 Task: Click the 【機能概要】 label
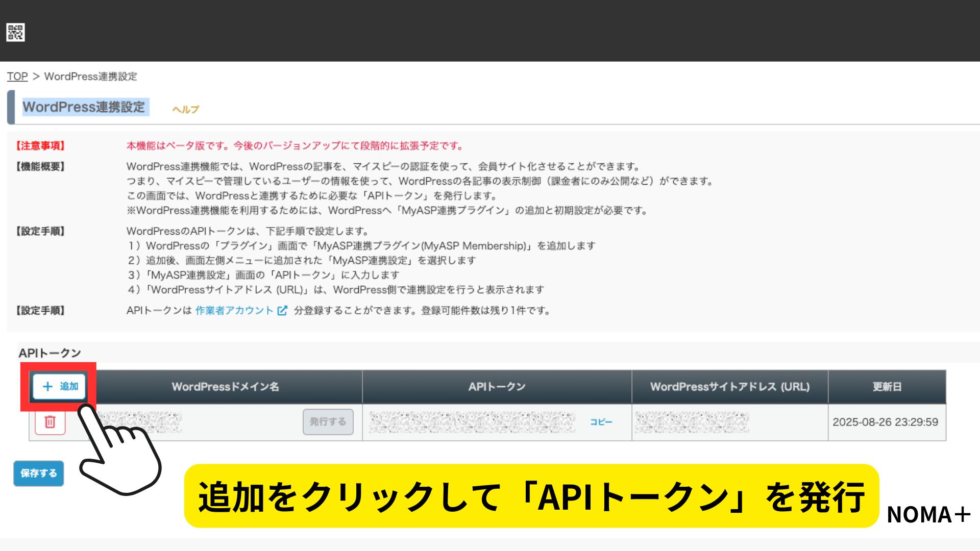41,167
